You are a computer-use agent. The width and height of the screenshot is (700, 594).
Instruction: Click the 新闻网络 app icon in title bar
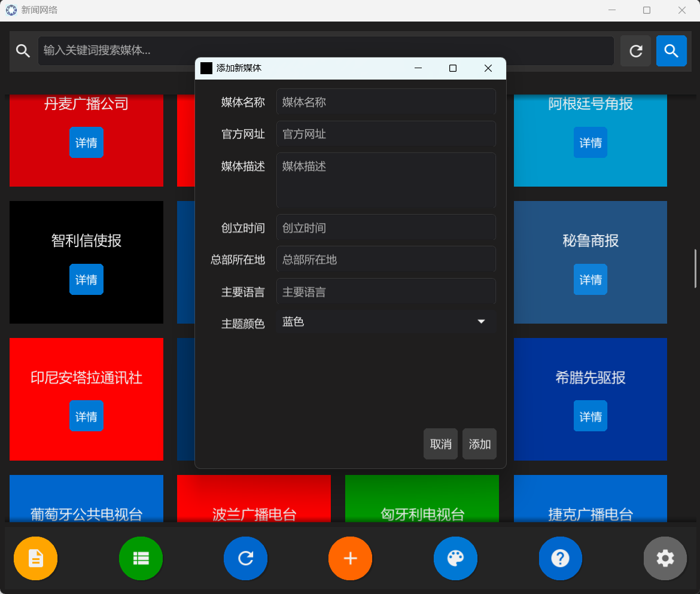click(x=11, y=10)
